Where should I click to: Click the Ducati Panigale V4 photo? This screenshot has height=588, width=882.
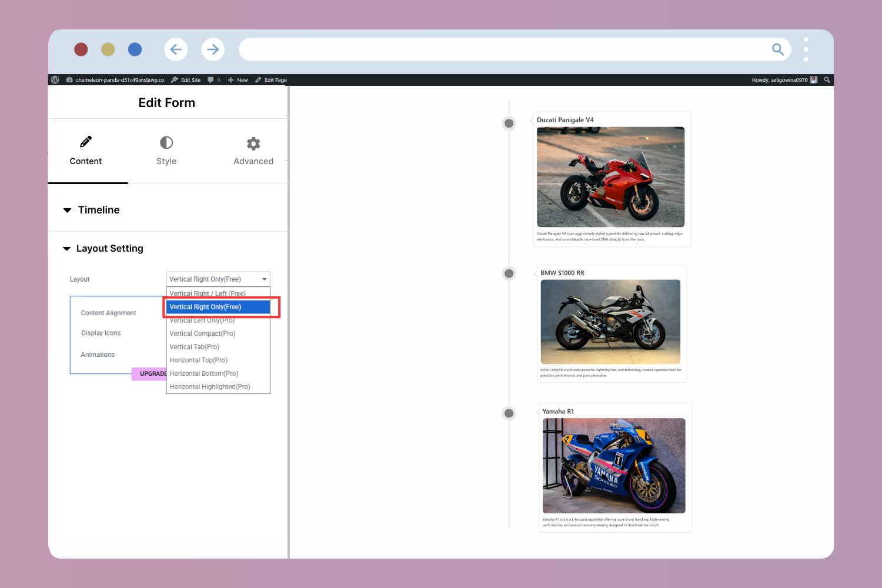(610, 177)
